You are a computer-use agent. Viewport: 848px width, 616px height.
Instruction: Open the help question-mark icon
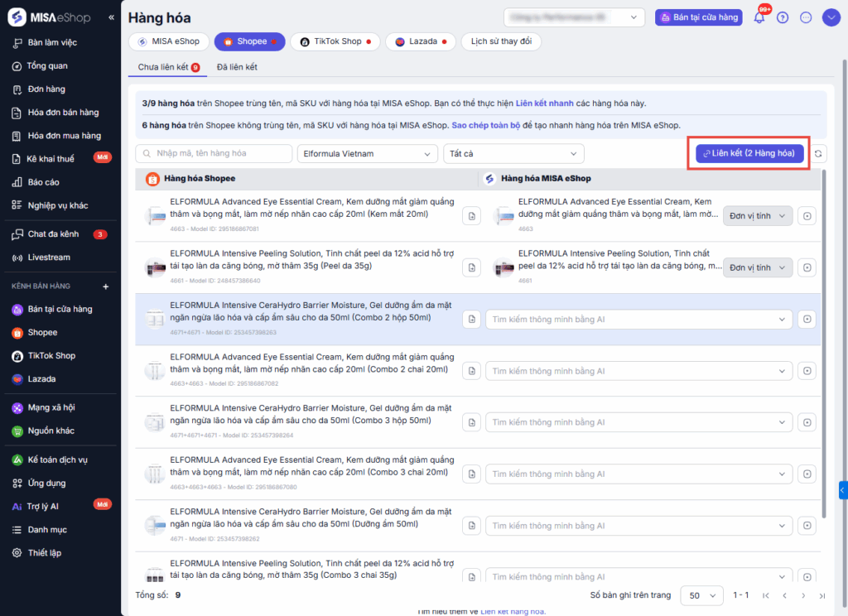(x=783, y=17)
